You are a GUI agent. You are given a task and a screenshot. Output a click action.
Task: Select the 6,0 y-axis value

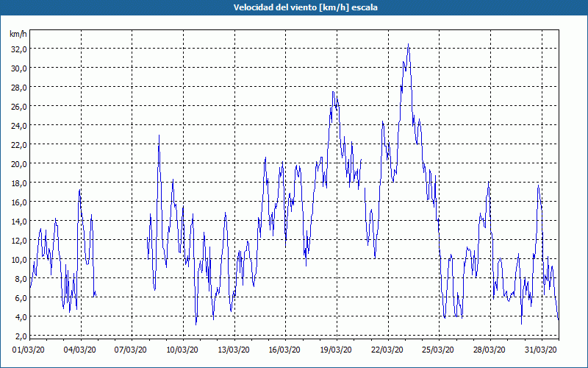21,298
